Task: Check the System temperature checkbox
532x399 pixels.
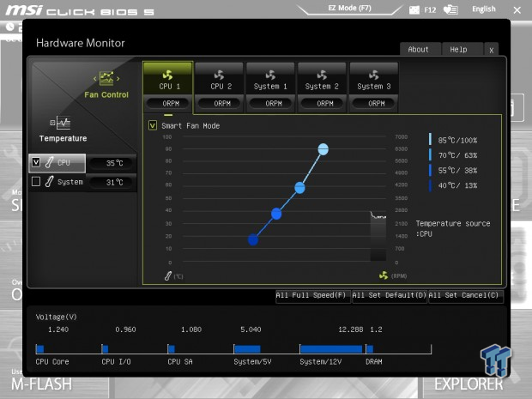Action: coord(36,182)
